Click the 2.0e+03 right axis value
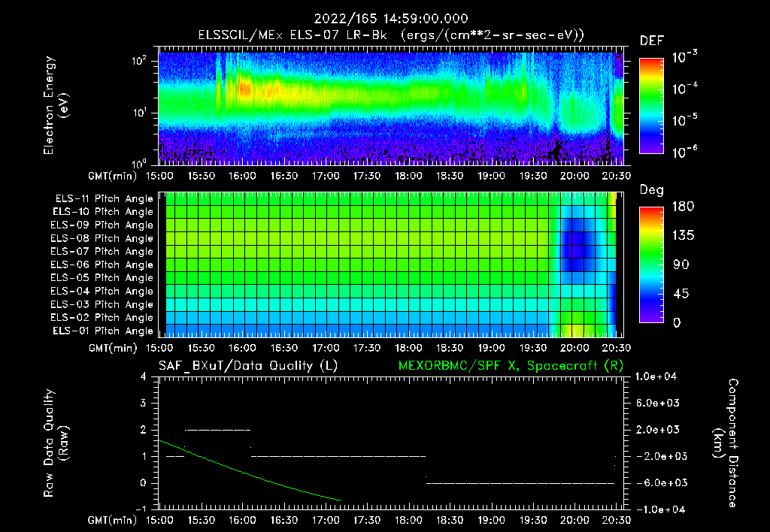 tap(657, 430)
